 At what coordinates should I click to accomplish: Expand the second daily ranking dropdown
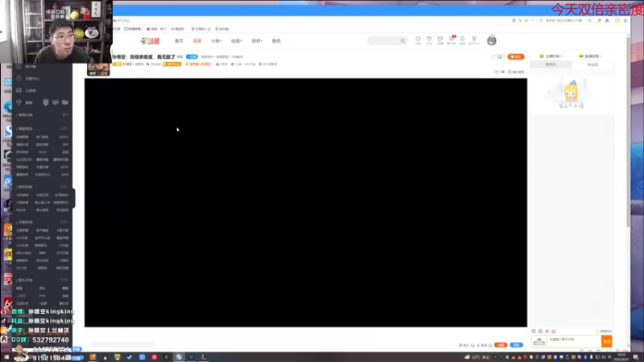(x=590, y=56)
